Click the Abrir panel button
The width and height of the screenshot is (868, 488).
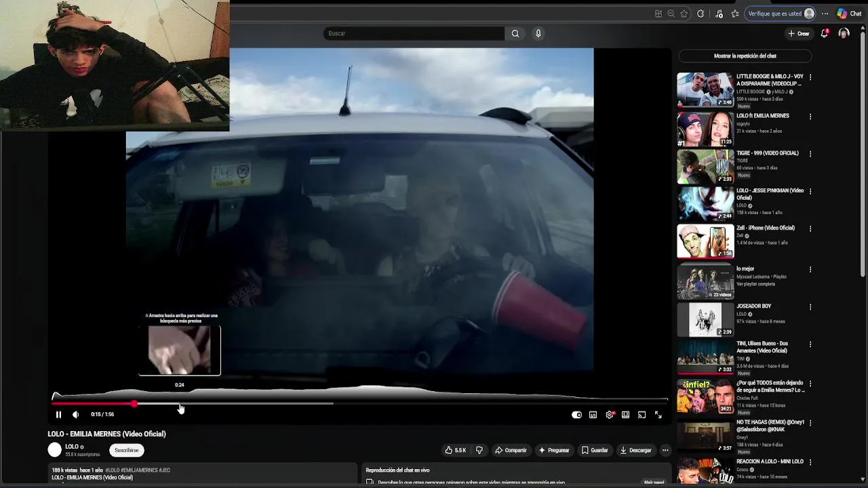[x=654, y=483]
